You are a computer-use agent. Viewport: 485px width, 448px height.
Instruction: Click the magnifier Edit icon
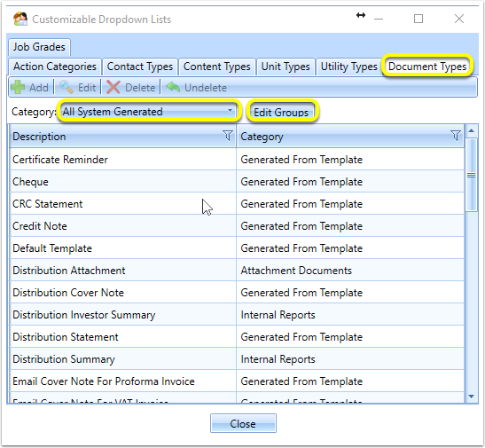pos(66,87)
